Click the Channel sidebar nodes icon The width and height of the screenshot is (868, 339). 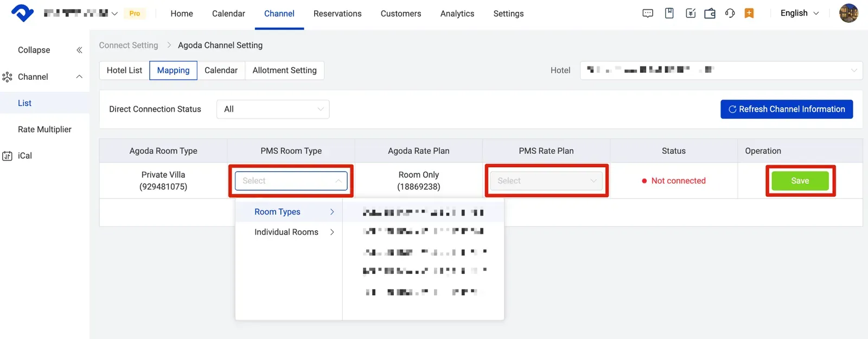click(7, 77)
